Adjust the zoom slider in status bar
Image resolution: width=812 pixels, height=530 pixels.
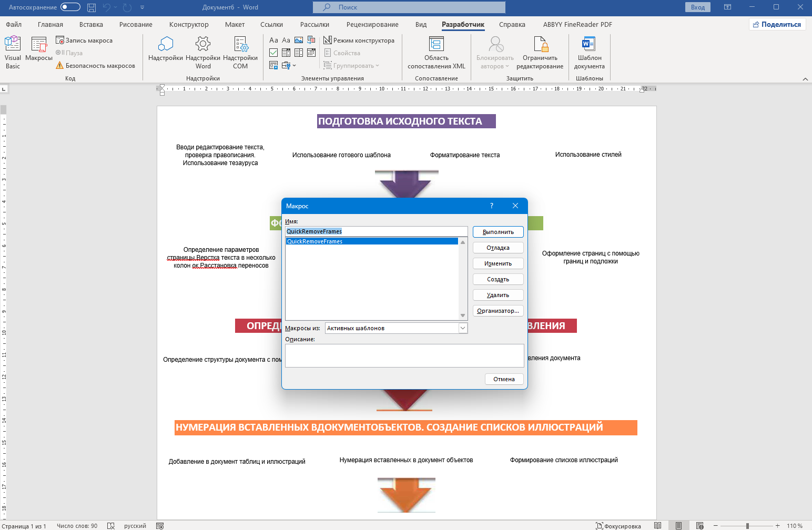click(747, 526)
